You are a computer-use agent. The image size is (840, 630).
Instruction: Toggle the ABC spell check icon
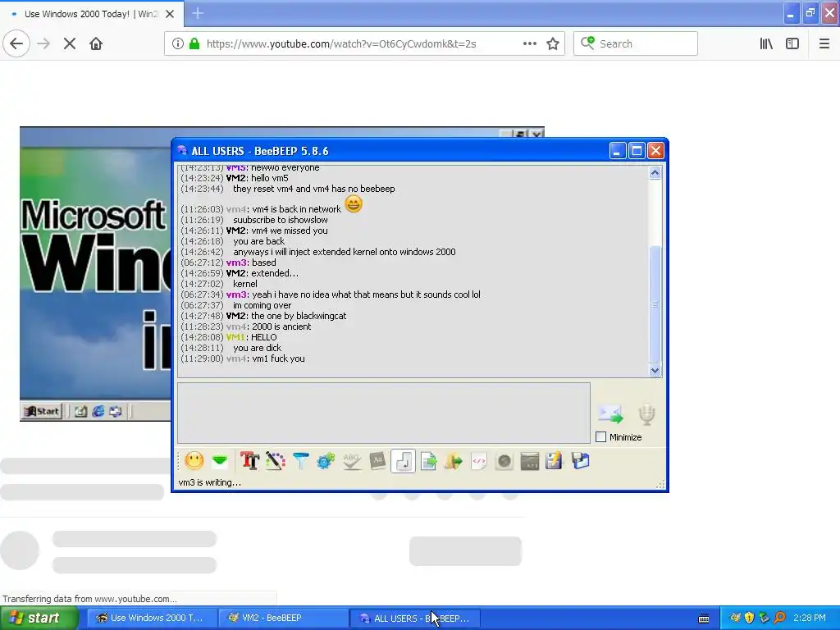351,461
